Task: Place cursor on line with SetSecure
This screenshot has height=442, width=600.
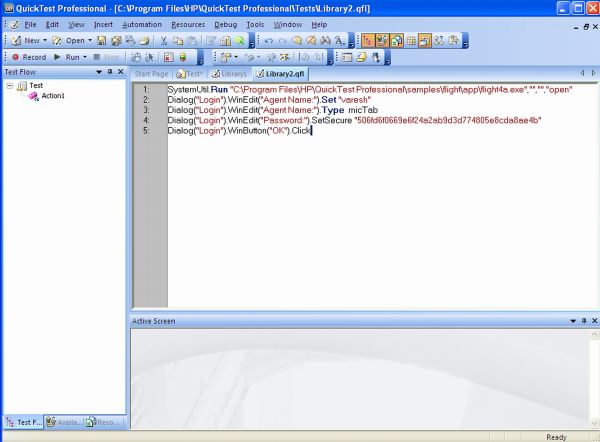Action: (x=354, y=120)
